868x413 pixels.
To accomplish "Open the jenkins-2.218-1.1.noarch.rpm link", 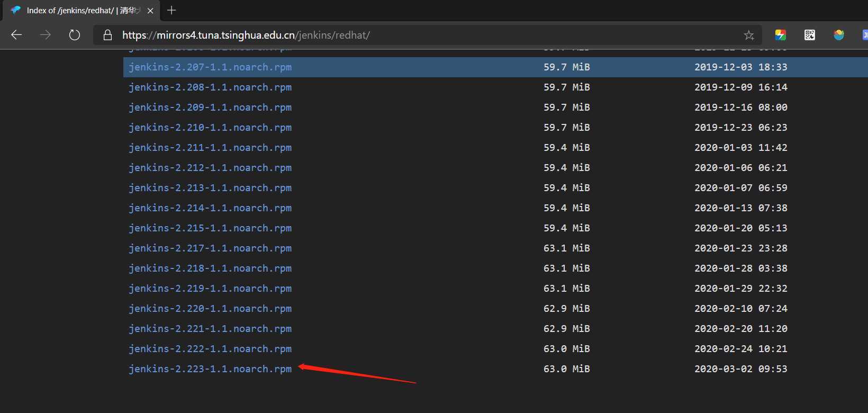I will [210, 268].
